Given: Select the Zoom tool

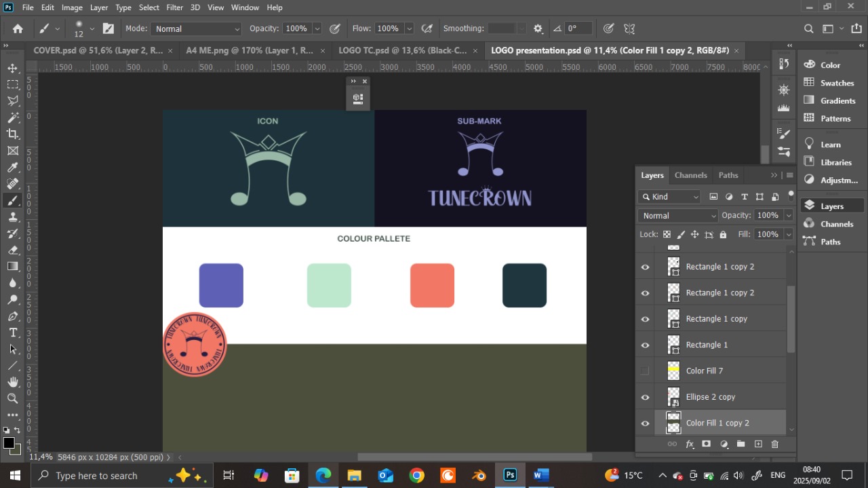Looking at the screenshot, I should [13, 398].
